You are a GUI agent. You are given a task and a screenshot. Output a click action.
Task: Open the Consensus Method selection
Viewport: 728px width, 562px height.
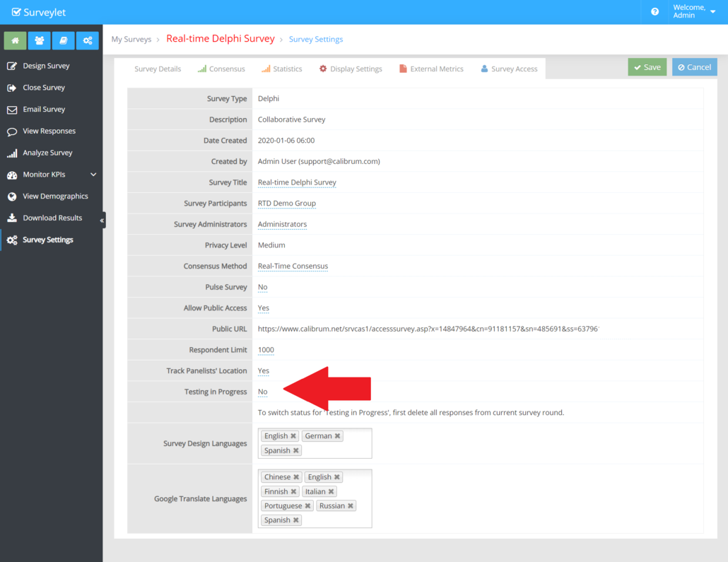(x=293, y=267)
